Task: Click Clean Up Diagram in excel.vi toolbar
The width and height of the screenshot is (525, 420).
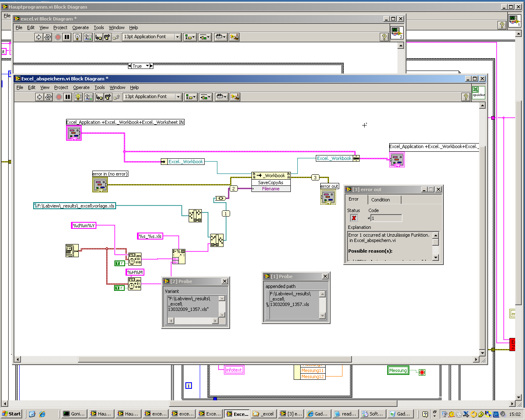Action: (x=234, y=37)
